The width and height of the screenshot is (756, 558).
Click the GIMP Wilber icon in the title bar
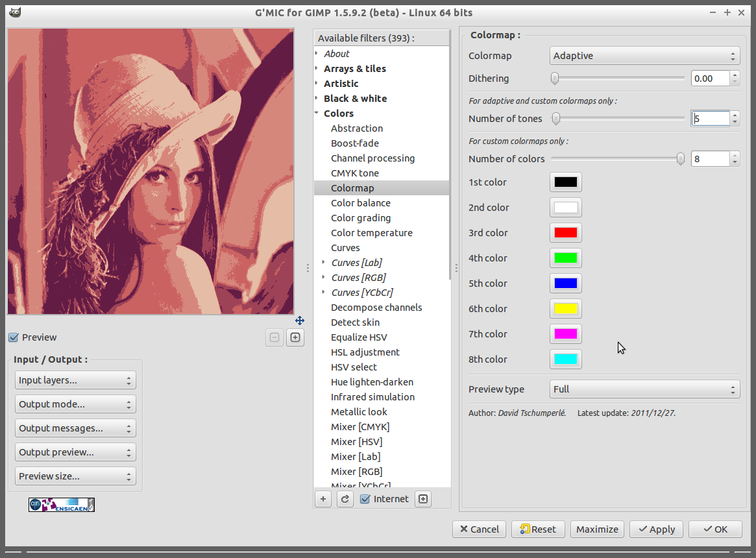(x=15, y=12)
